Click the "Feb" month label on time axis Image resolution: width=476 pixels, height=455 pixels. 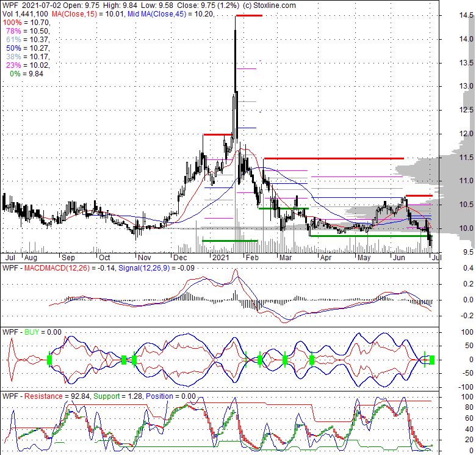252,258
